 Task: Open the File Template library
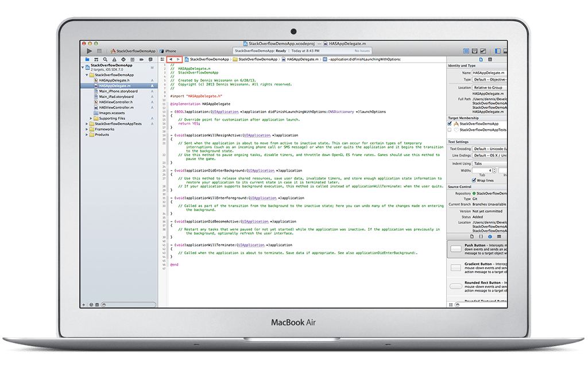point(472,236)
